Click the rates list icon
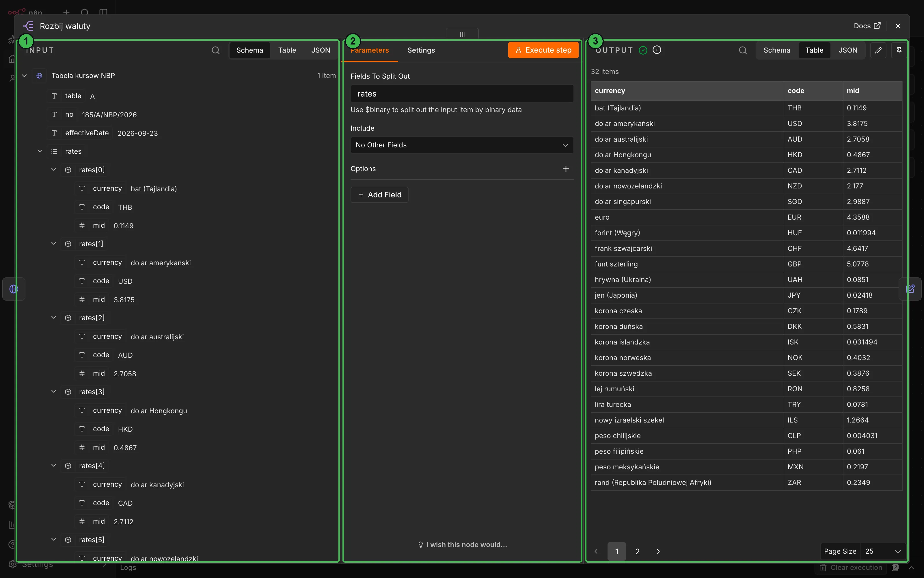 pos(54,151)
